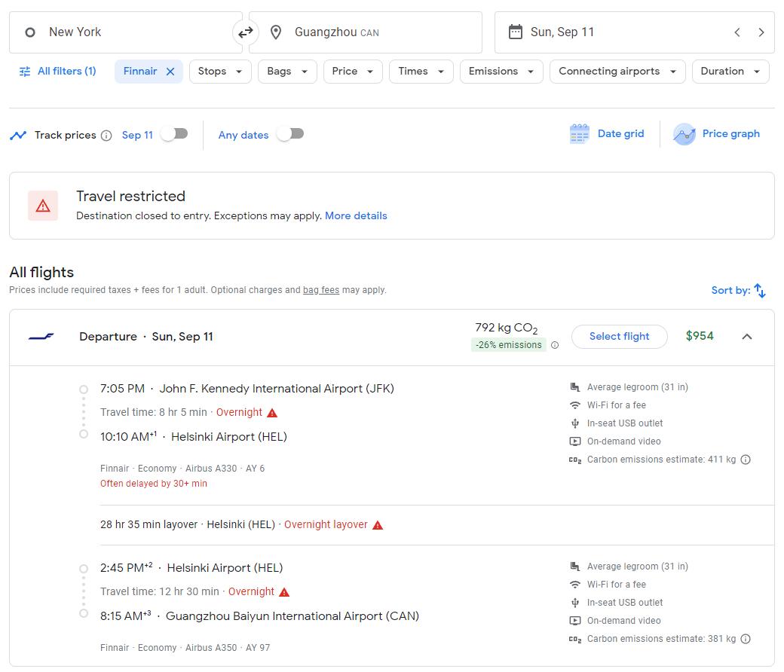Open the Price graph view
Image resolution: width=784 pixels, height=672 pixels.
coord(716,134)
